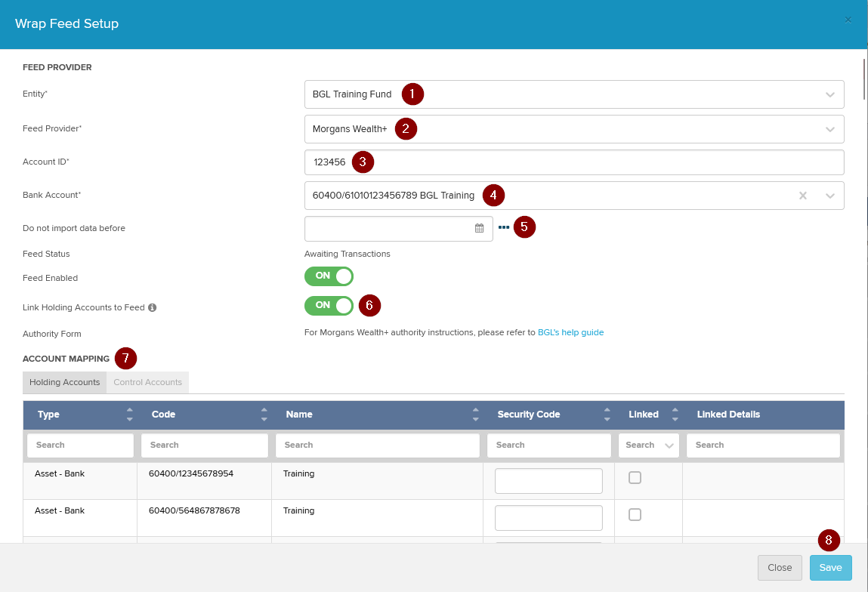
Task: Sort table by Code column arrows
Action: pos(264,415)
